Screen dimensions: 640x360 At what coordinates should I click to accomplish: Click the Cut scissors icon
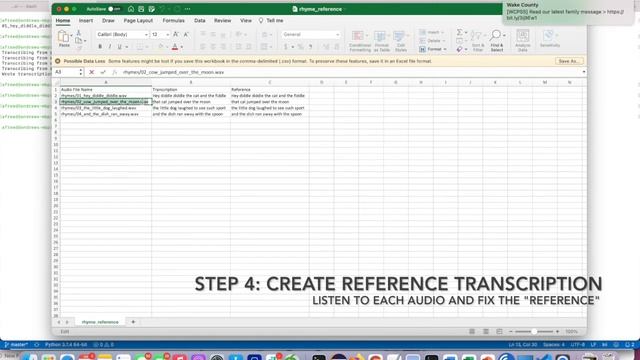[79, 33]
